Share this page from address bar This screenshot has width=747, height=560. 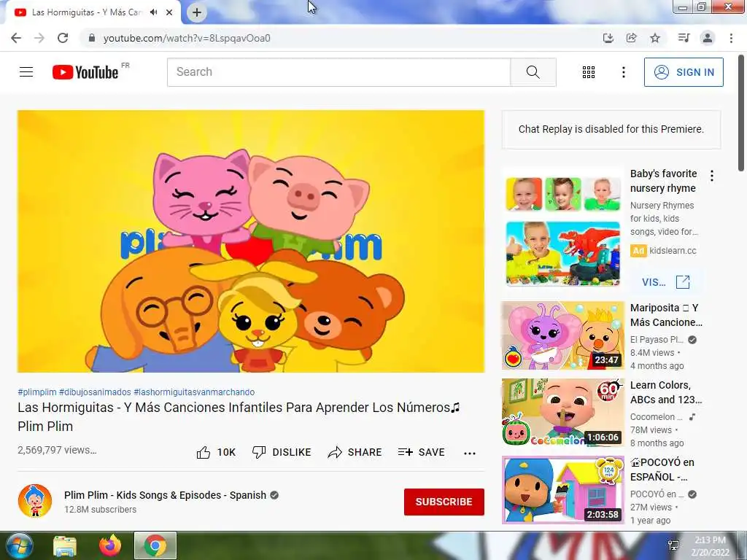(631, 38)
